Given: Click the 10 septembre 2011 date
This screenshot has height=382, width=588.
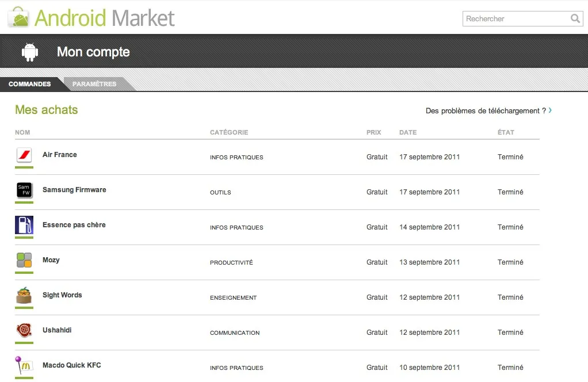Looking at the screenshot, I should 429,368.
